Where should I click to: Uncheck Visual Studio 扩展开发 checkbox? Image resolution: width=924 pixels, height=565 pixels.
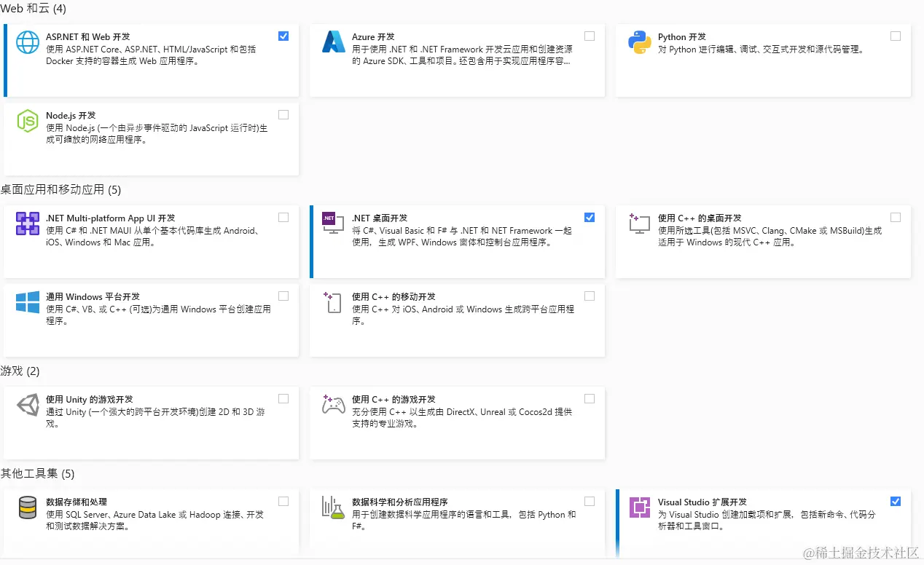click(x=896, y=501)
